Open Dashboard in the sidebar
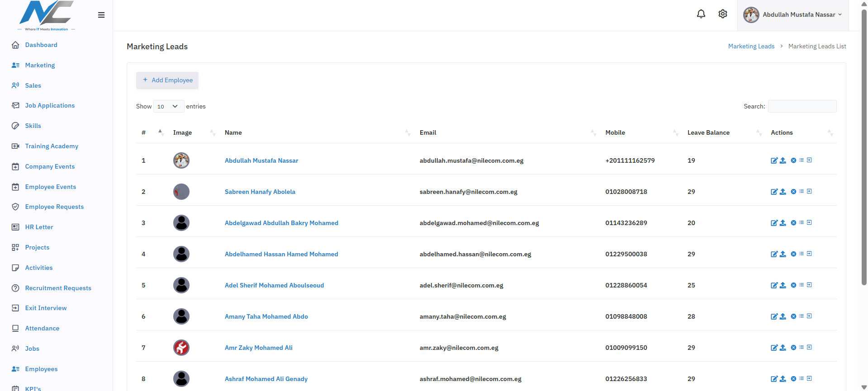Viewport: 868px width, 391px height. [x=41, y=45]
